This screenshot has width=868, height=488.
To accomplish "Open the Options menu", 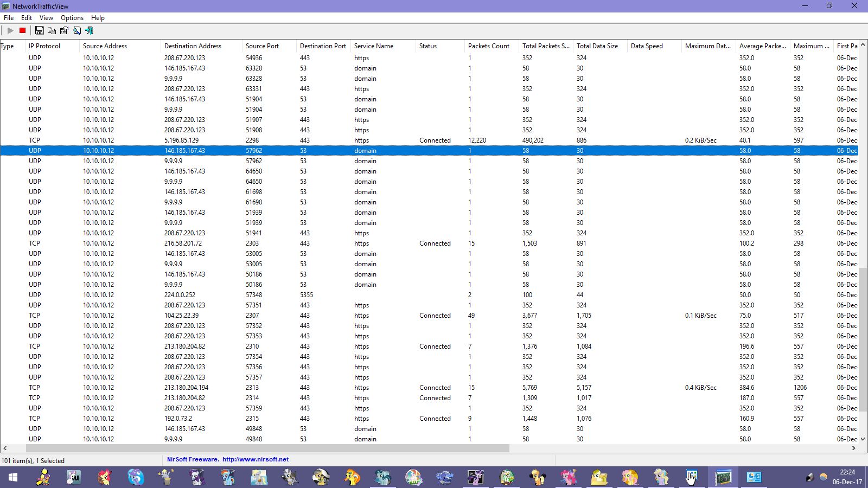I will pos(72,18).
